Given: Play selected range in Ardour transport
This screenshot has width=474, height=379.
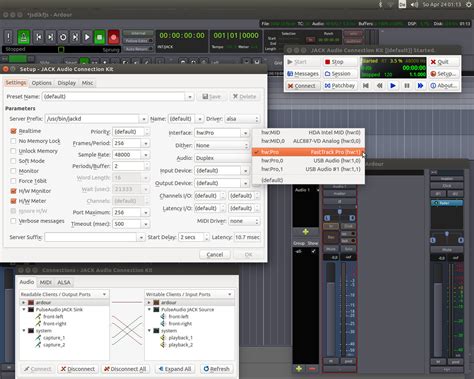Looking at the screenshot, I should click(x=75, y=37).
